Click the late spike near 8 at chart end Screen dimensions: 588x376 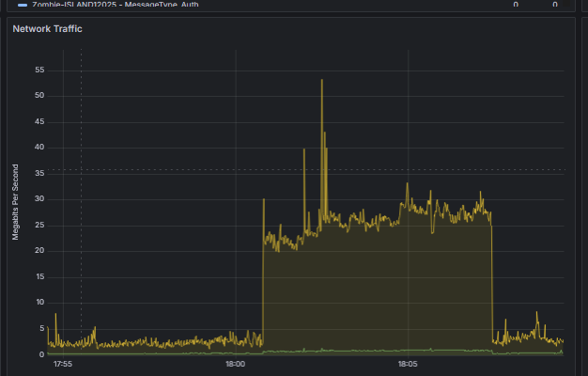(x=537, y=313)
